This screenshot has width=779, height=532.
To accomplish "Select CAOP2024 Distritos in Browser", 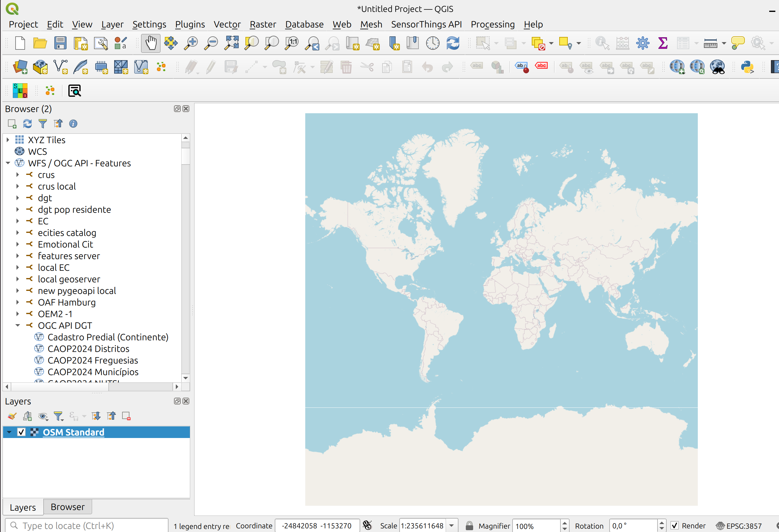I will [x=89, y=349].
